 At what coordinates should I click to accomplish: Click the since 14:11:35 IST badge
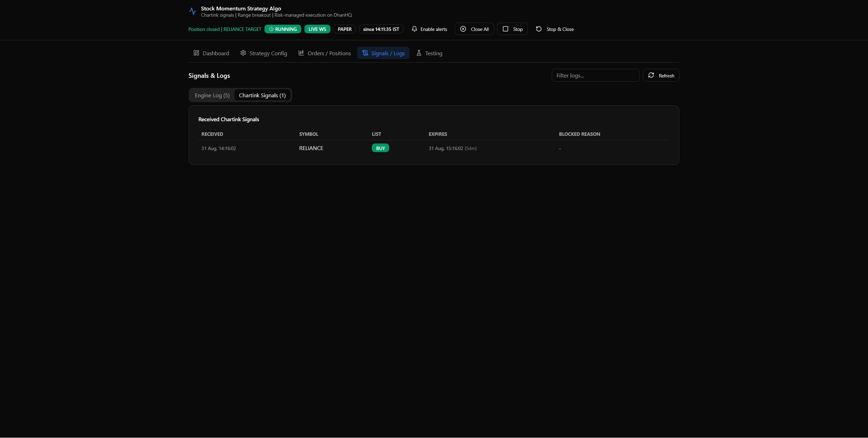point(381,29)
